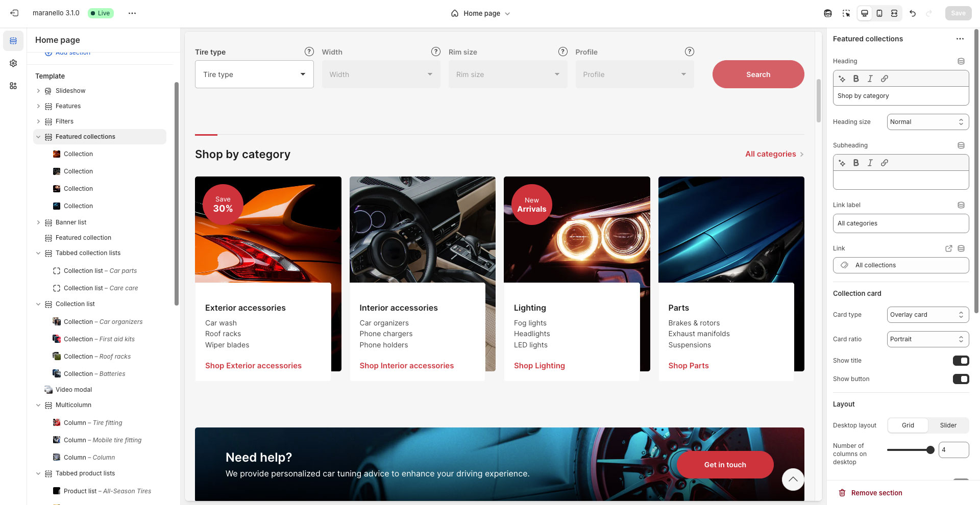The width and height of the screenshot is (980, 505).
Task: Expand the Banner list tree item
Action: point(38,222)
